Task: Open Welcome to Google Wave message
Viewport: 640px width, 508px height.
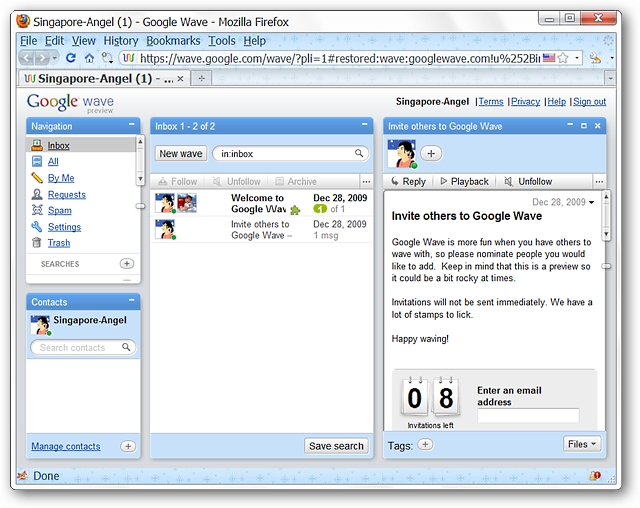Action: [261, 203]
